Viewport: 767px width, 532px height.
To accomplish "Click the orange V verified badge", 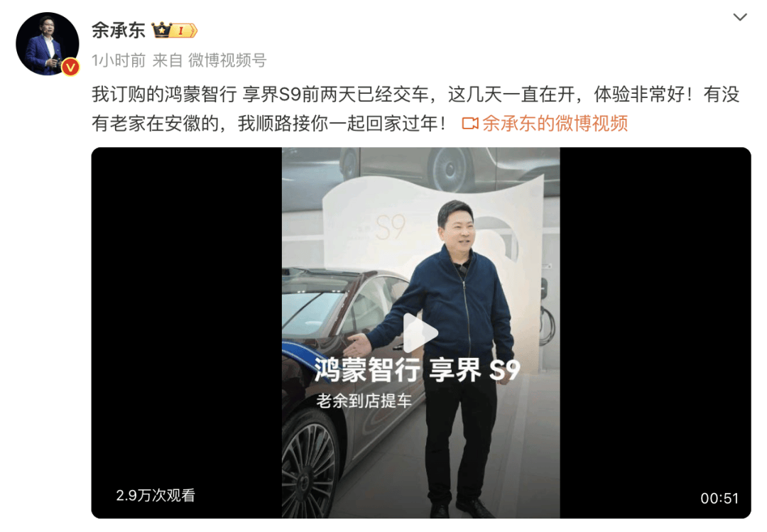I will coord(70,67).
